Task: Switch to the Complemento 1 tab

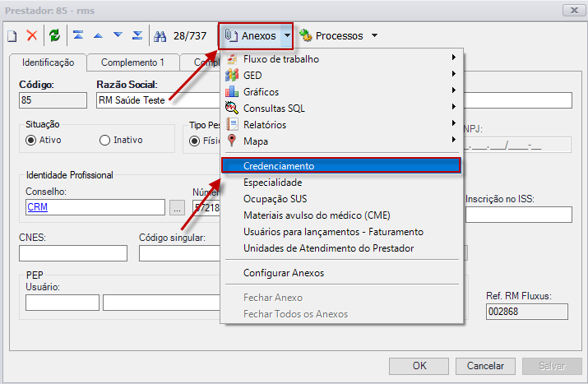Action: point(132,62)
